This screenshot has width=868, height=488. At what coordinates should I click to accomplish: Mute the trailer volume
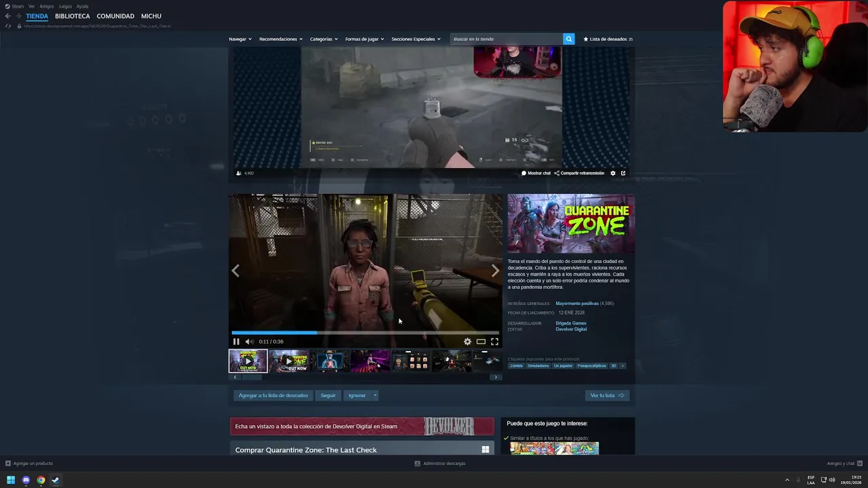(249, 342)
